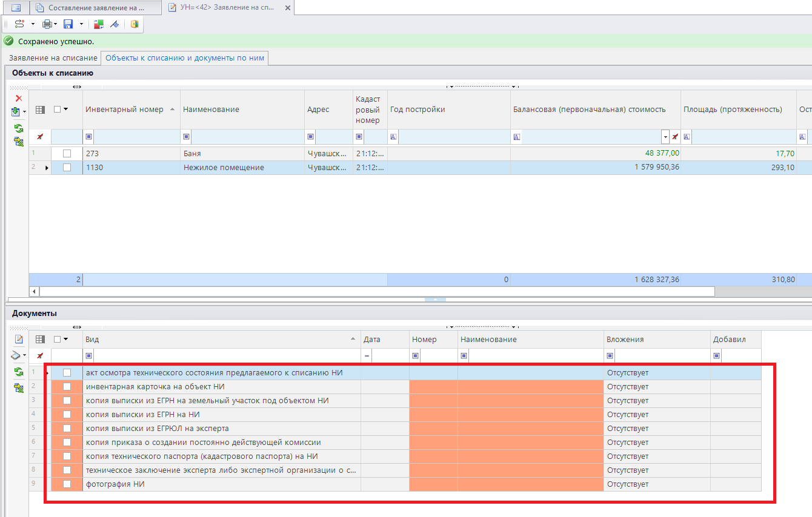The height and width of the screenshot is (517, 812).
Task: Click horizontal scrollbar of Объекты к списанию table
Action: (x=376, y=292)
